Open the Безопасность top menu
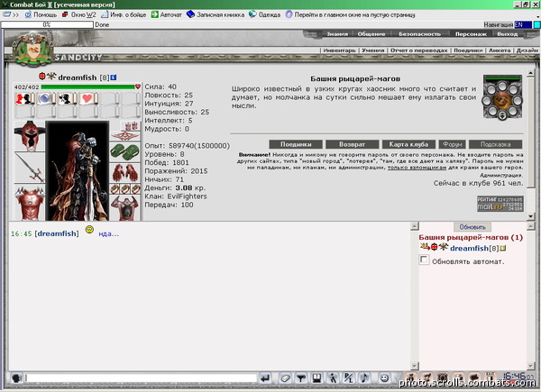This screenshot has width=541, height=392. pyautogui.click(x=419, y=33)
